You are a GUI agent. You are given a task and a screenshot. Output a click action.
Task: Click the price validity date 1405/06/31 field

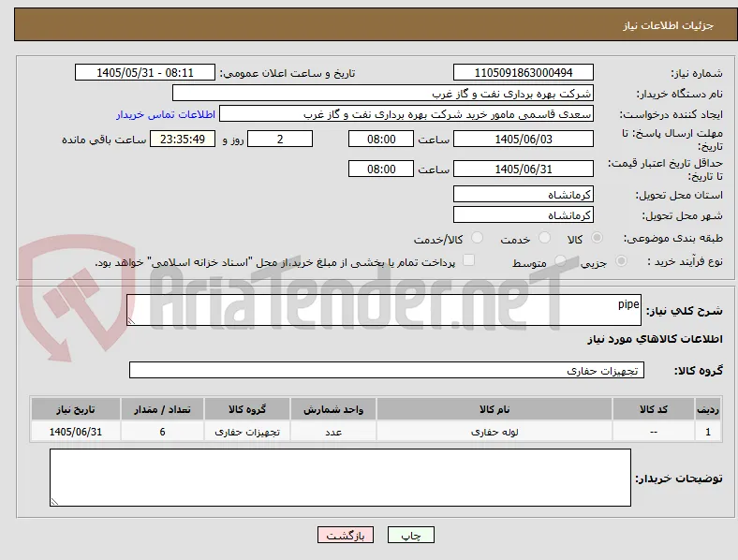pyautogui.click(x=524, y=169)
